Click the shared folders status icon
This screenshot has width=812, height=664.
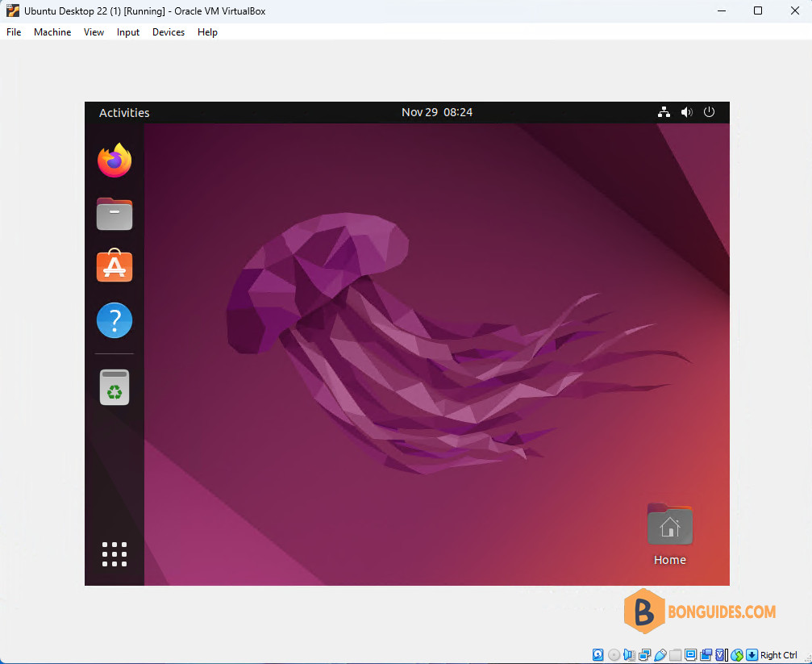click(x=675, y=654)
